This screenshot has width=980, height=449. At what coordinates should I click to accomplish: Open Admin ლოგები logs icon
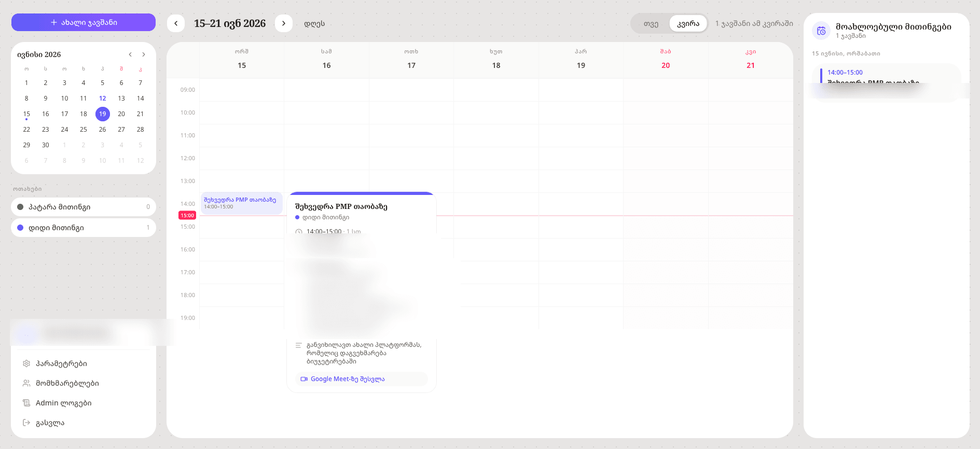click(x=26, y=403)
